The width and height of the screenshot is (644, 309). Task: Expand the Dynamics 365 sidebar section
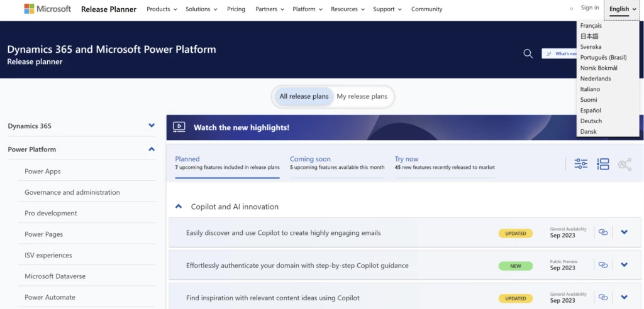[x=152, y=126]
